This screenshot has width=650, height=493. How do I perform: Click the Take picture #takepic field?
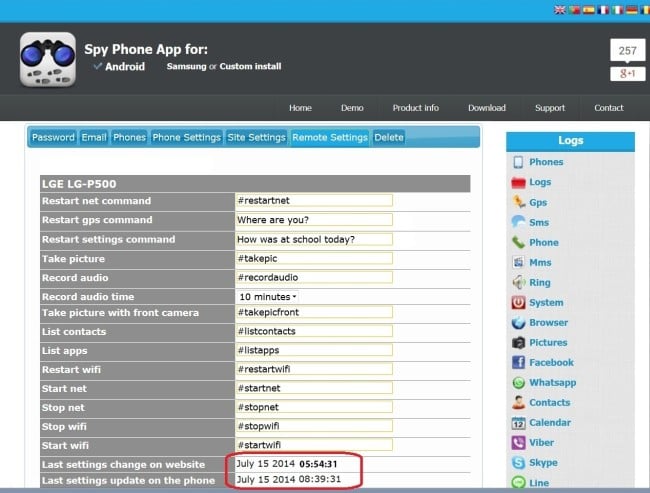[x=314, y=259]
